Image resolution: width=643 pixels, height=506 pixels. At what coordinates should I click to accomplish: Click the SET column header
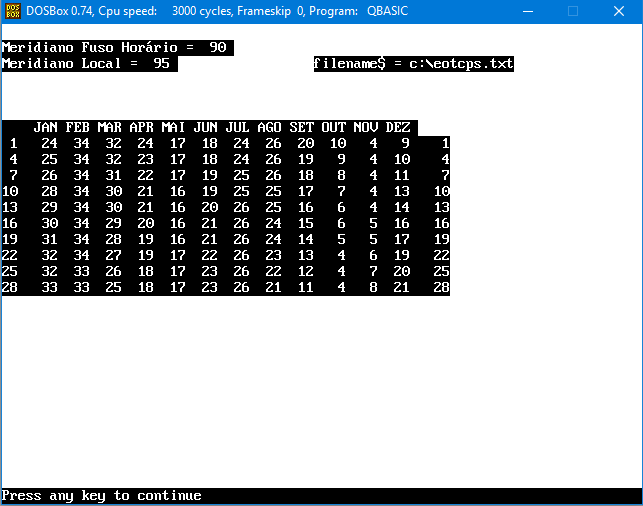click(301, 128)
